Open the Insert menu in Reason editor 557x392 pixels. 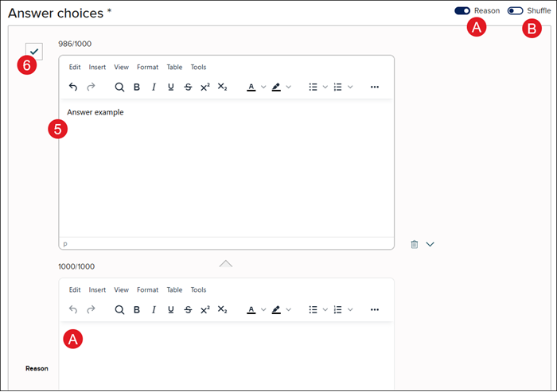click(97, 290)
